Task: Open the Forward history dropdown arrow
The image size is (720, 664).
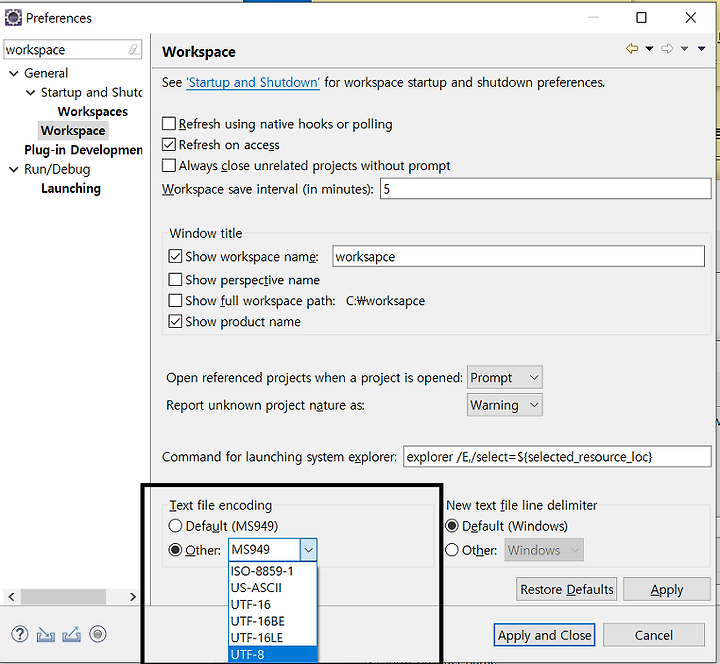Action: [x=684, y=48]
